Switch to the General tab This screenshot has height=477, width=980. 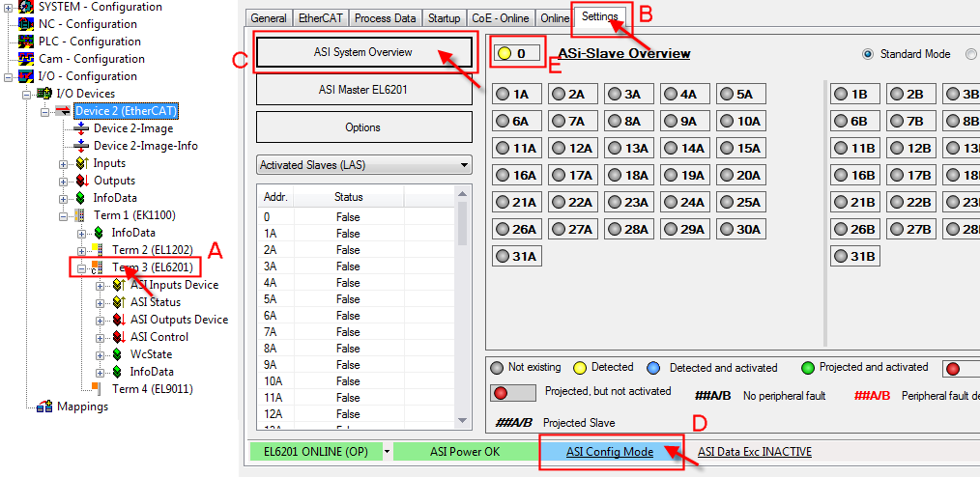click(x=269, y=18)
